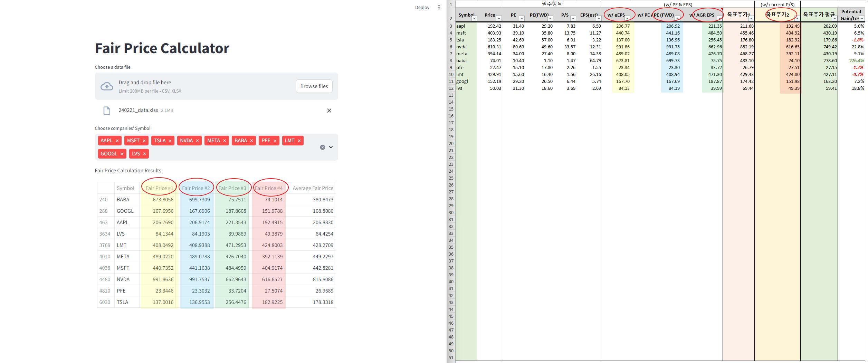Open the Potential Gain/Loss column filter
Viewport: 868px width, 363px height.
coord(862,18)
